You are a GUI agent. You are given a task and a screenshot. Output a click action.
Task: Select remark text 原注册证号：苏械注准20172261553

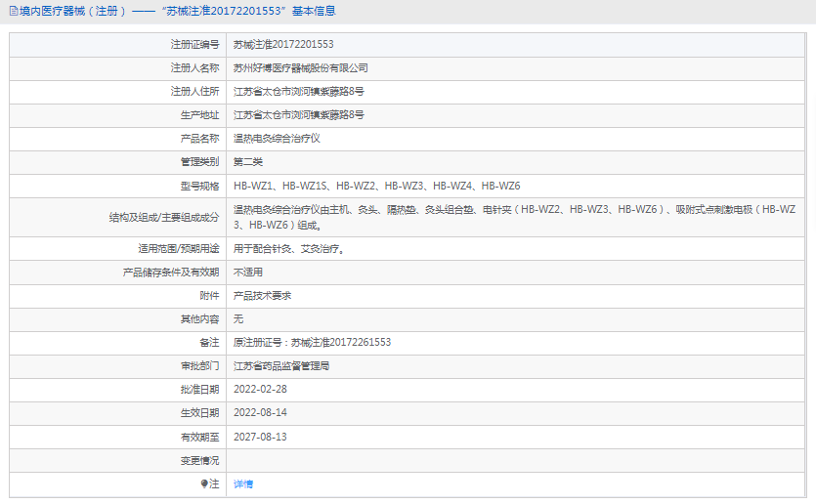(x=313, y=343)
